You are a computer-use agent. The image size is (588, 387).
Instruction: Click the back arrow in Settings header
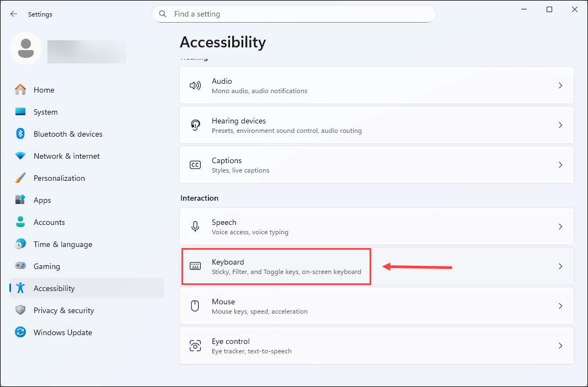14,14
